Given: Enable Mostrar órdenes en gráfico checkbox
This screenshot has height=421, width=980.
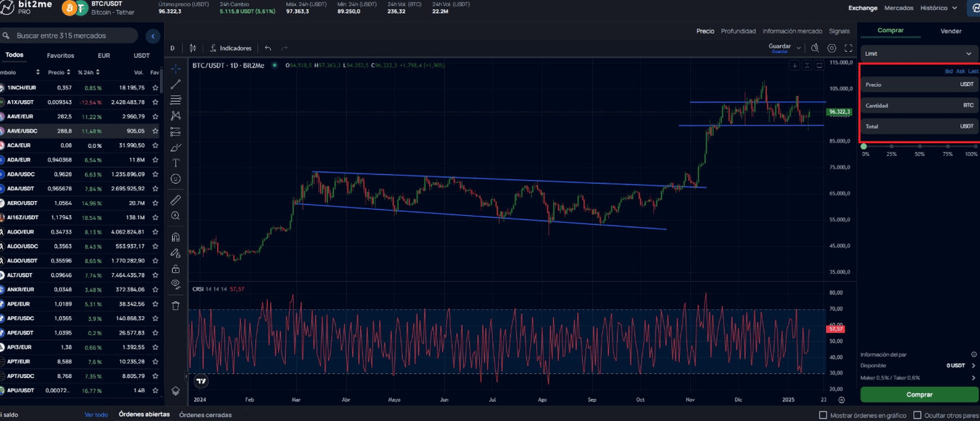Looking at the screenshot, I should [x=823, y=415].
